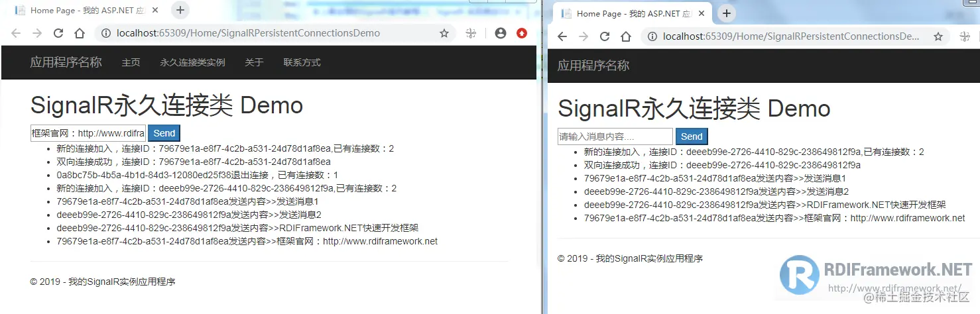Click left browser address bar URL
The width and height of the screenshot is (980, 314).
click(248, 33)
